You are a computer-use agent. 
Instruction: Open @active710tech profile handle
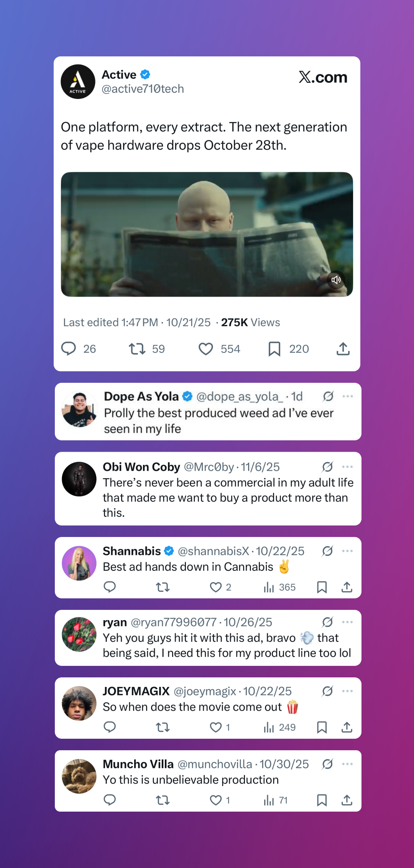pos(143,89)
